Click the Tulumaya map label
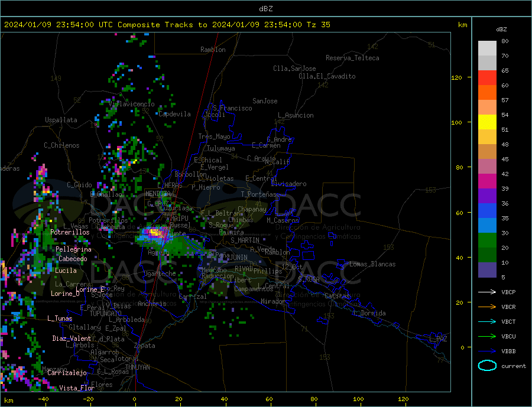This screenshot has width=532, height=407. click(x=221, y=148)
